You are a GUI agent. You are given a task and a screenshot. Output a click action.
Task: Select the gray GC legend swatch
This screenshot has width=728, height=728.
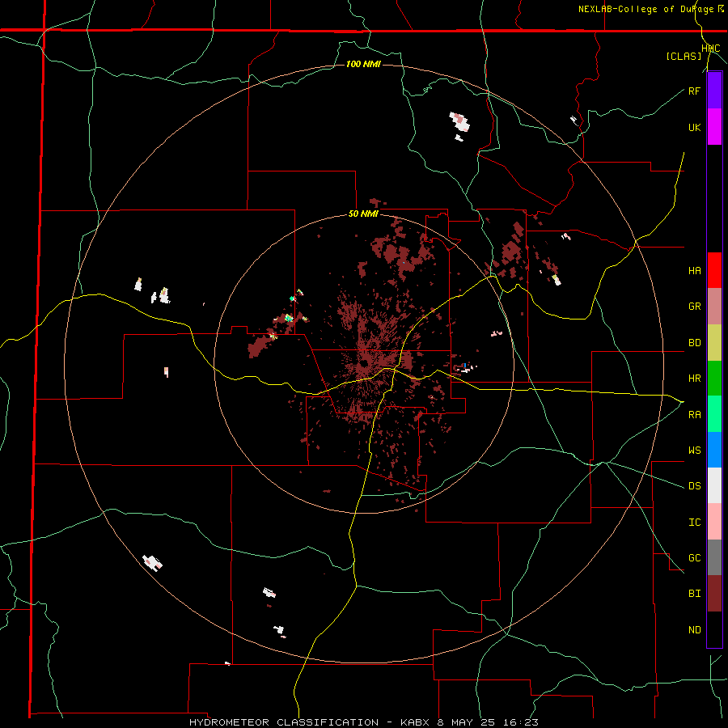click(x=714, y=557)
